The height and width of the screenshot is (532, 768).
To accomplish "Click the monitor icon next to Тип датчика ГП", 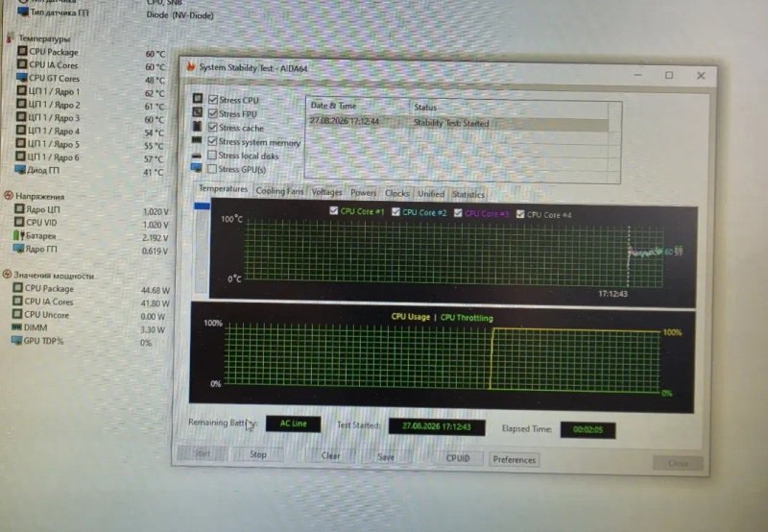I will pos(23,12).
